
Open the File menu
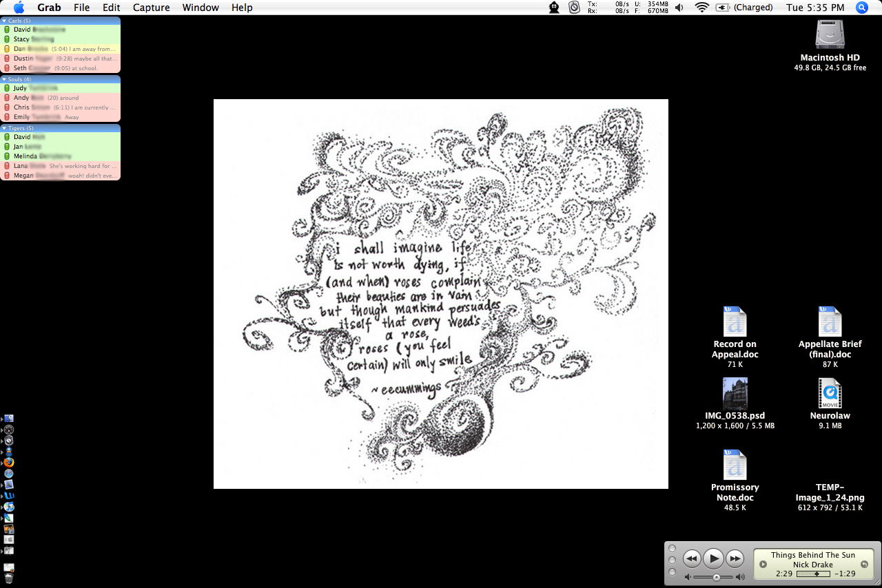[x=81, y=8]
